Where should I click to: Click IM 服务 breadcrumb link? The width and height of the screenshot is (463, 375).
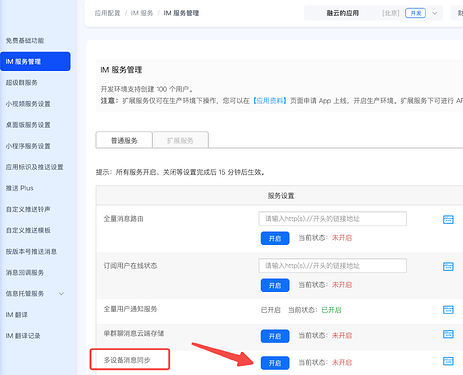coord(142,13)
